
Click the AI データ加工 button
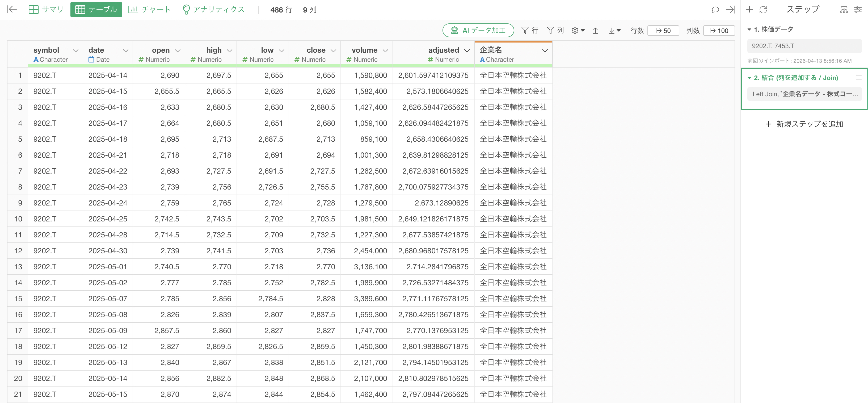click(x=478, y=31)
